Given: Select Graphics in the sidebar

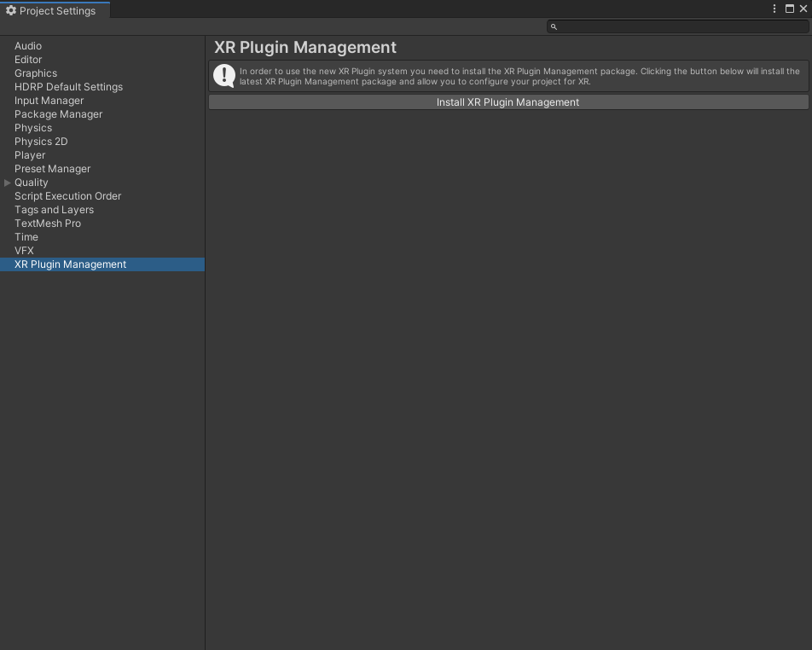Looking at the screenshot, I should coord(36,73).
